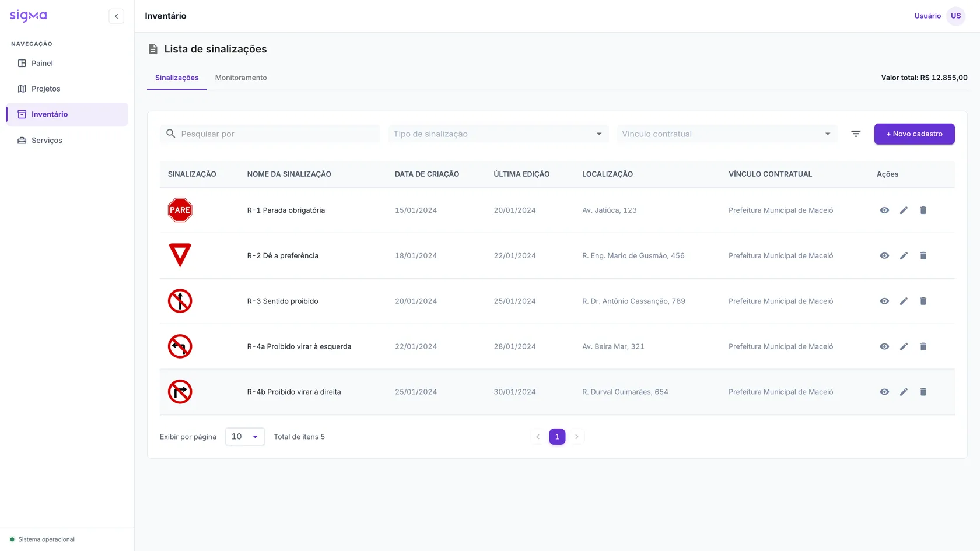Click the R. Eng. Mario de Gusmão, 456 location
Screen dimensions: 980x551
click(x=633, y=256)
